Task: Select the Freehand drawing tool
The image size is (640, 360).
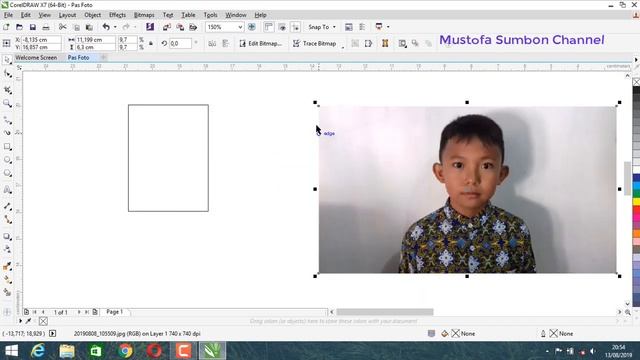Action: 7,120
